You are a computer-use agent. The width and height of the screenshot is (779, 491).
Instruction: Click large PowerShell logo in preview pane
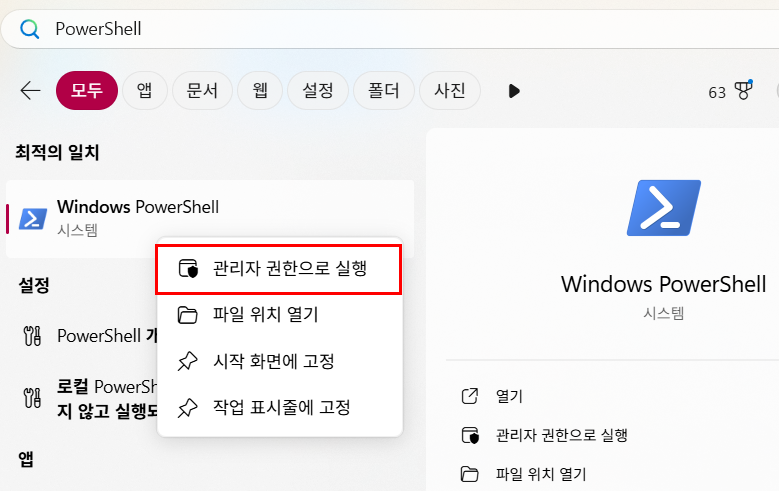point(664,208)
